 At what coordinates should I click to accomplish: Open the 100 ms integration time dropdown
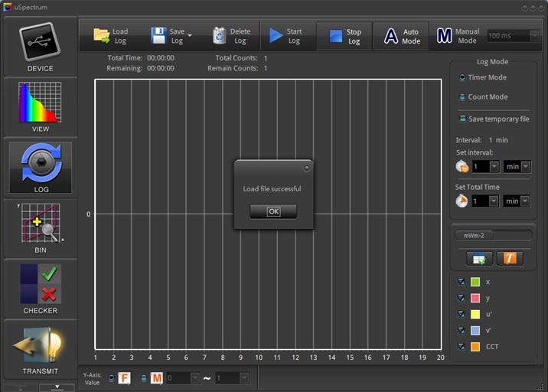[x=534, y=36]
